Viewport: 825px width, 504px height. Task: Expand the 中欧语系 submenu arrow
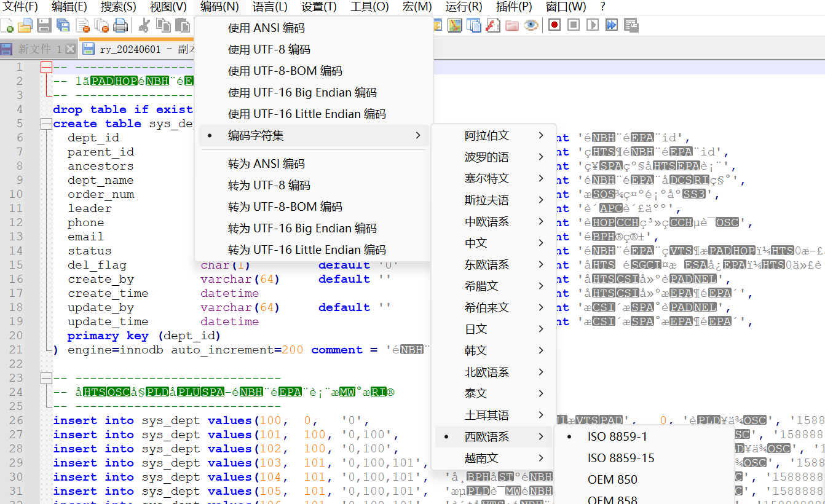pyautogui.click(x=541, y=222)
